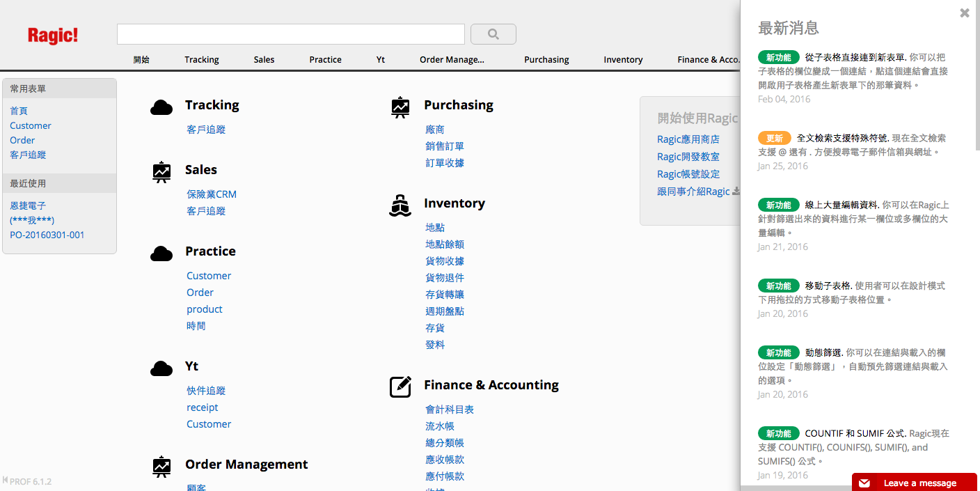980x491 pixels.
Task: Click the cloud icon beside Tracking
Action: click(161, 107)
